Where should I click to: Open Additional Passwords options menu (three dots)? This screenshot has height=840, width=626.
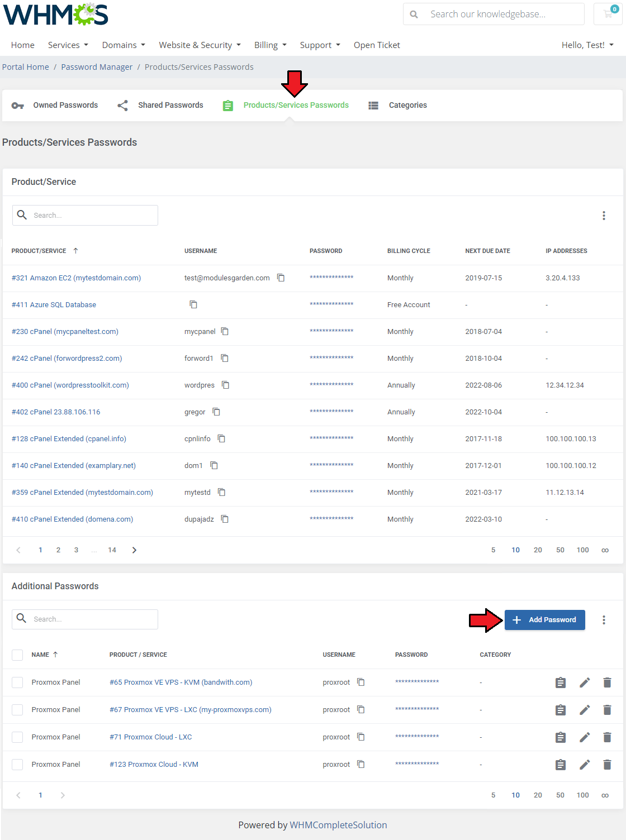pyautogui.click(x=604, y=620)
